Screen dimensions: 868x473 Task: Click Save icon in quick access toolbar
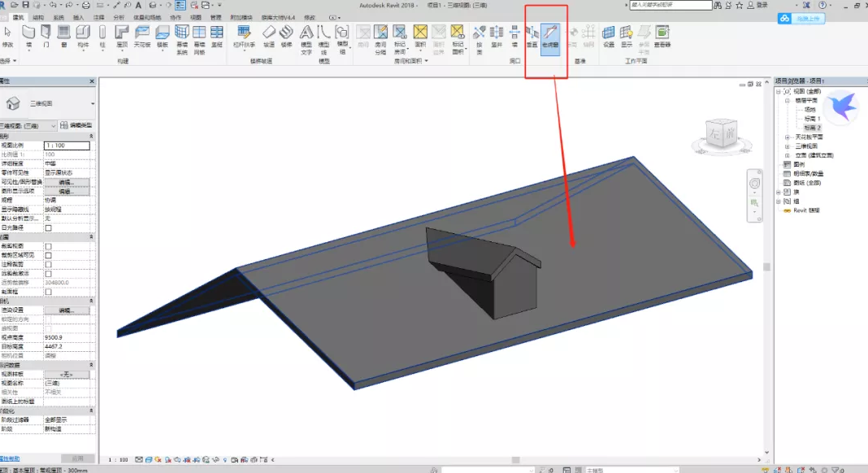(25, 5)
